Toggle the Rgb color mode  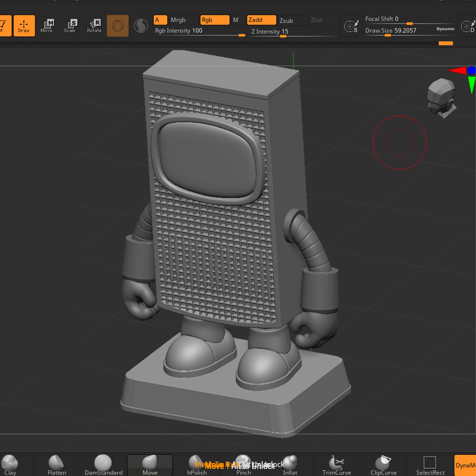(x=215, y=20)
